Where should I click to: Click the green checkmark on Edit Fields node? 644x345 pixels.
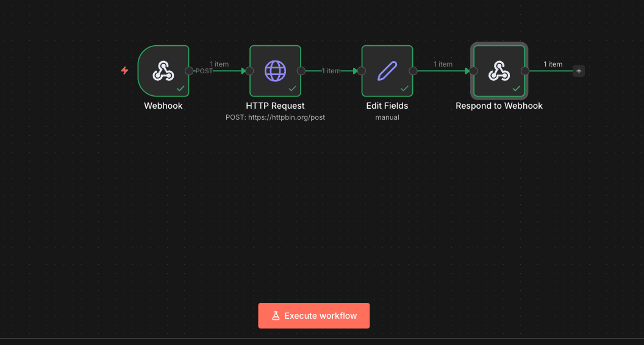point(404,89)
